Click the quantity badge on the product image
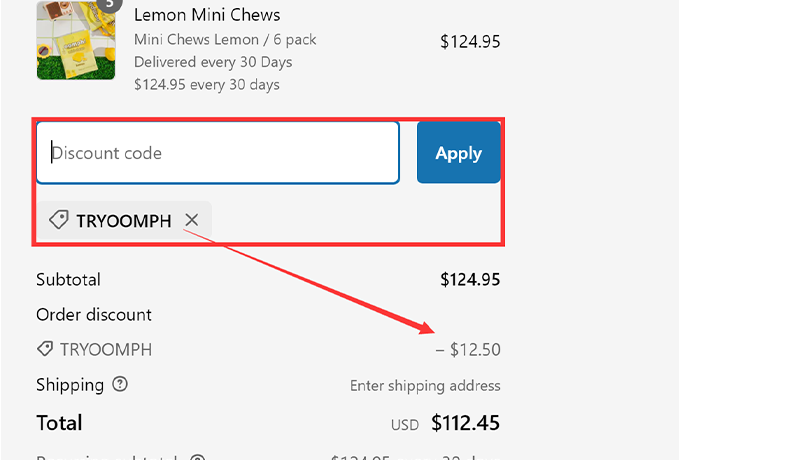The height and width of the screenshot is (460, 800). pos(110,4)
